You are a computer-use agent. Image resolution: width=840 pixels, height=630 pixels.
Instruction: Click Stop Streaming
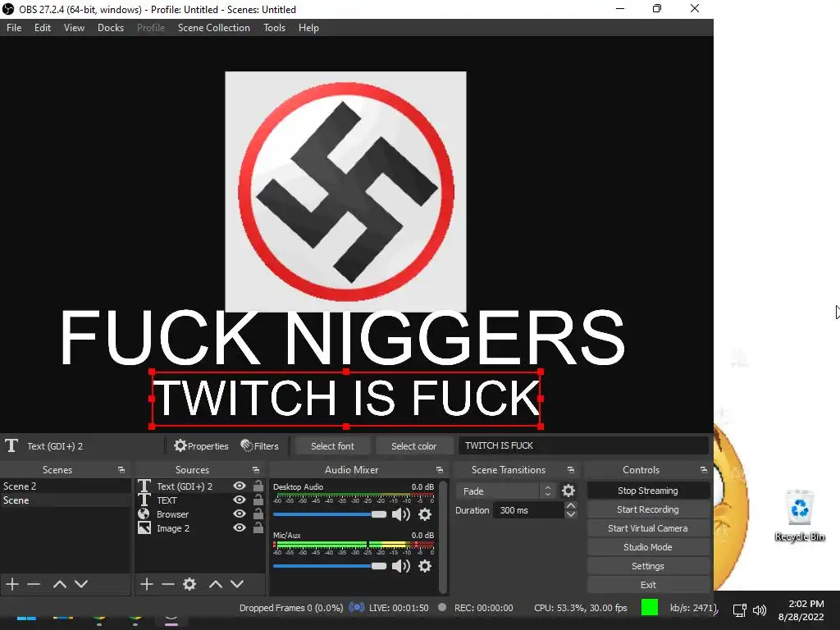click(x=648, y=491)
